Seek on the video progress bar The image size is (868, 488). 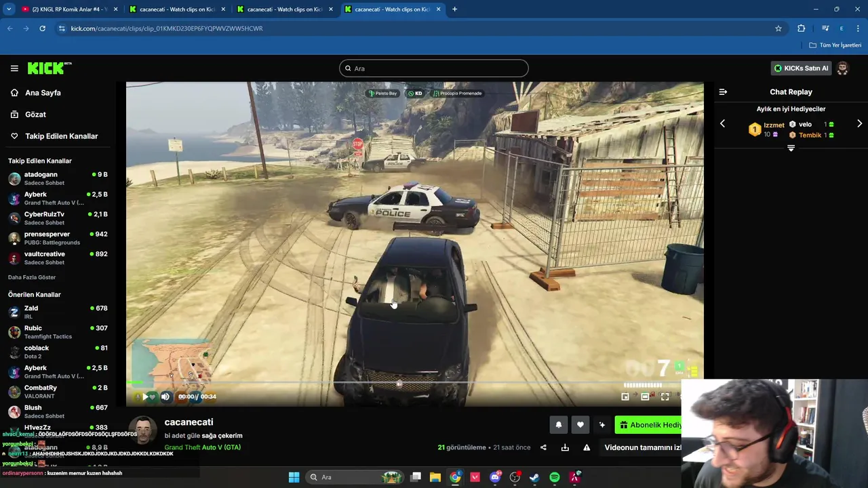(414, 384)
